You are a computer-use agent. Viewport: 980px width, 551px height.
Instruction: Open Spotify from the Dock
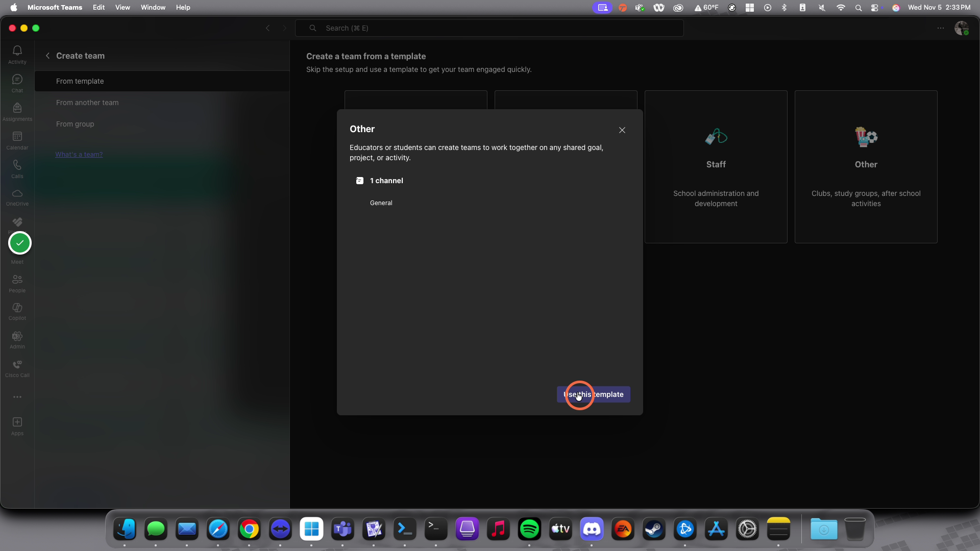point(529,529)
